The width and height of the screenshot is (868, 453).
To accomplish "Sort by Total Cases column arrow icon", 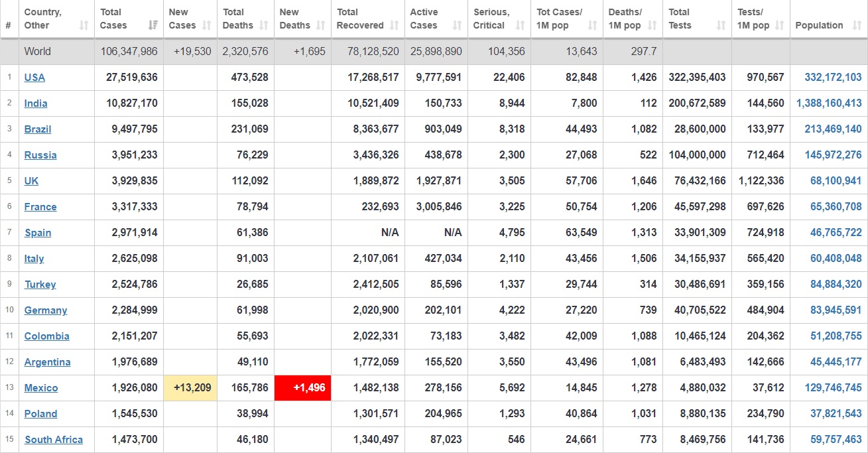I will (x=153, y=25).
